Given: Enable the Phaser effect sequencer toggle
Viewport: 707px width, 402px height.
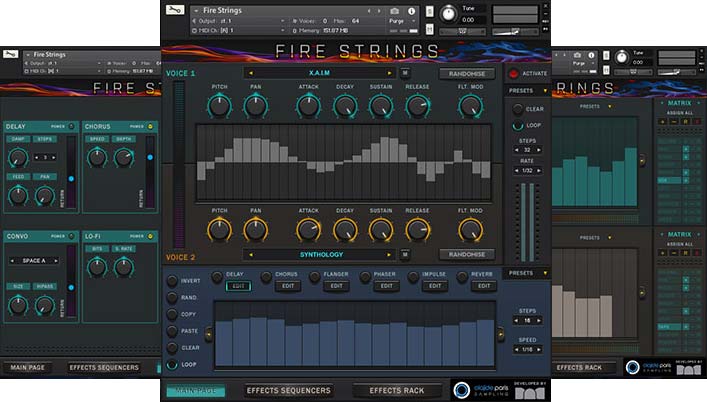Looking at the screenshot, I should click(365, 277).
